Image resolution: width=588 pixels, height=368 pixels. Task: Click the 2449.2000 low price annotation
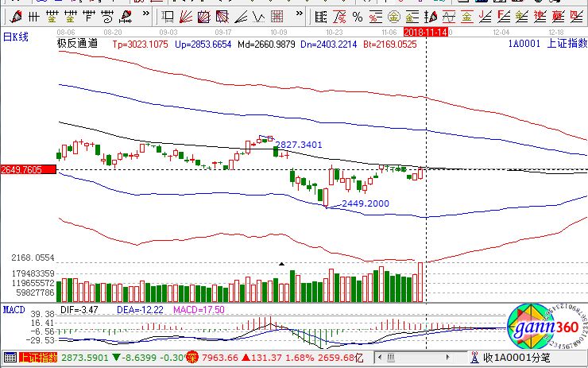pyautogui.click(x=366, y=204)
